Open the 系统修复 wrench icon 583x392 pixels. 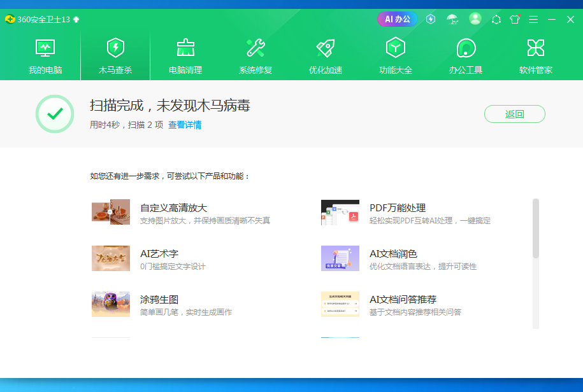click(256, 48)
